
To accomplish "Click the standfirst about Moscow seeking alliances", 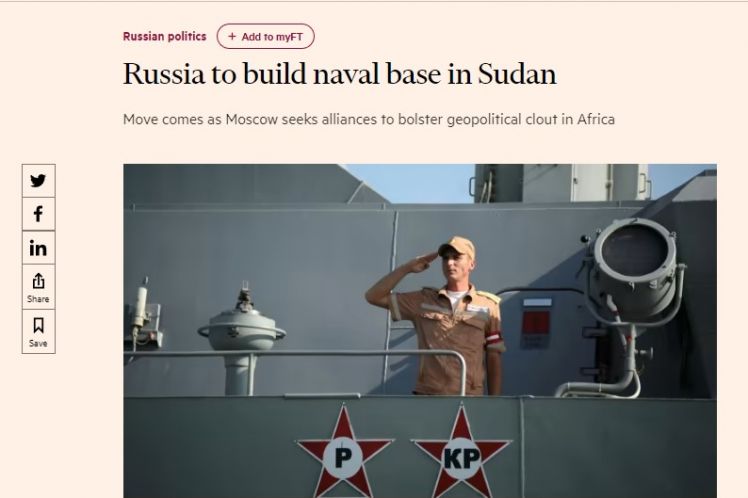I will click(368, 119).
